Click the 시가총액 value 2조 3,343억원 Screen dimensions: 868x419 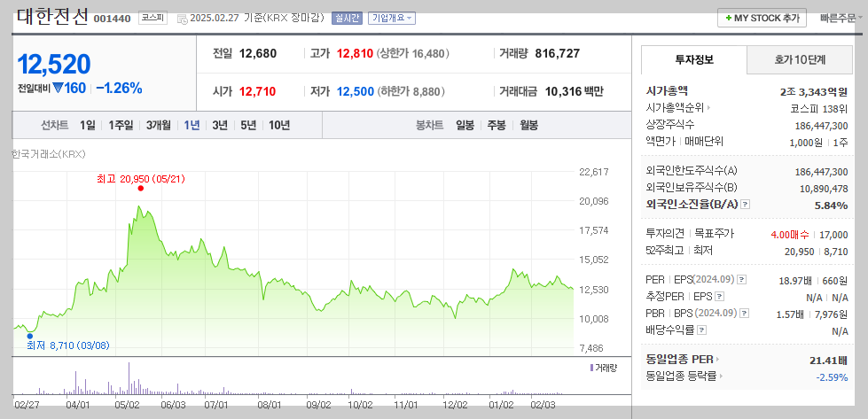[x=814, y=92]
